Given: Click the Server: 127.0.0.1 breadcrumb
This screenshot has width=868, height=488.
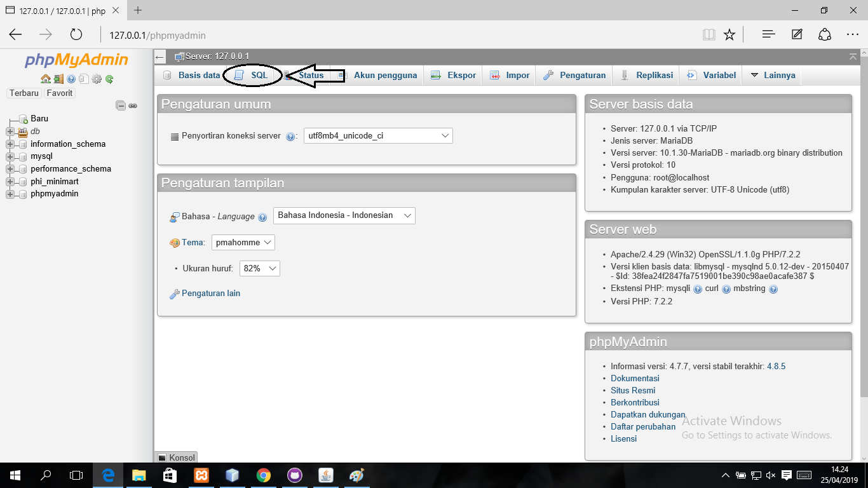Looking at the screenshot, I should 217,57.
